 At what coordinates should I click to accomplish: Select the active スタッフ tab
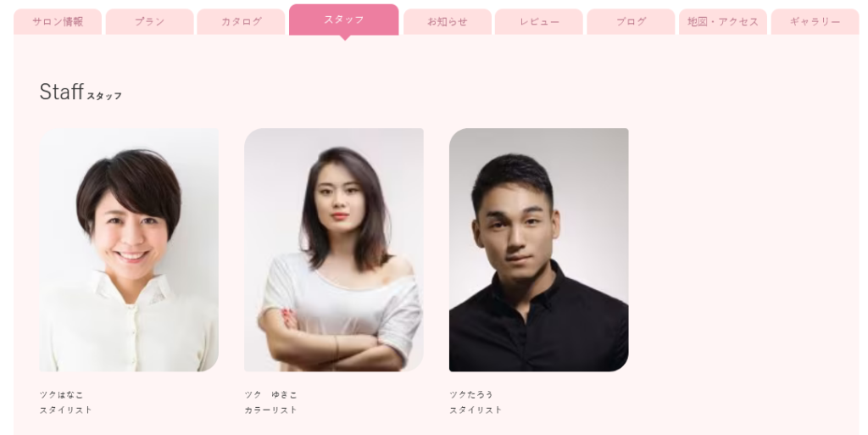click(344, 20)
